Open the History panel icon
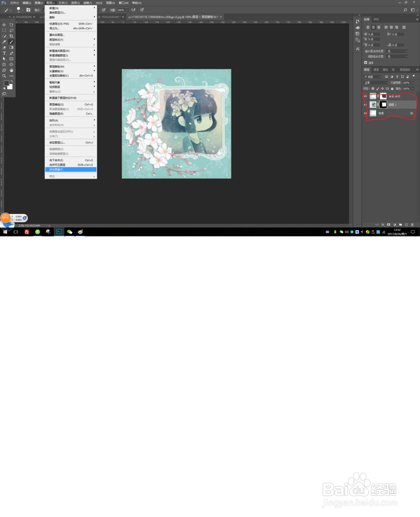Screen dimensions: 420x517 coord(357,21)
